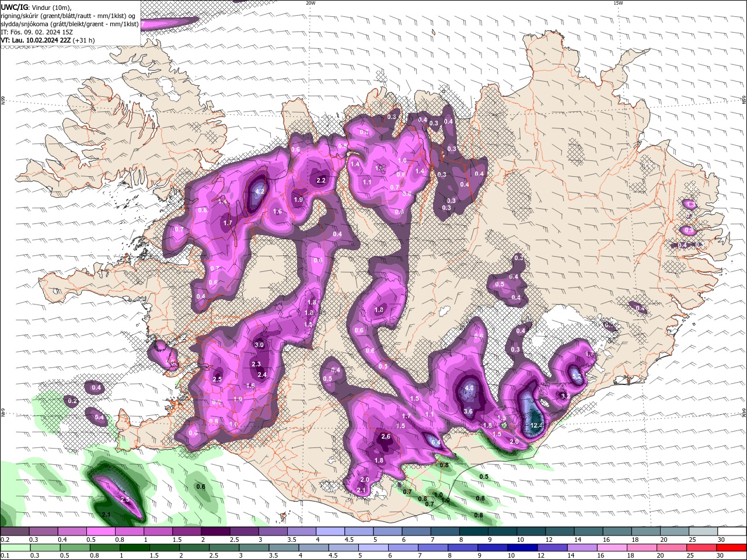Click the 'UWC/IG: Vindur (10m)' title text
Screen dimensions: 747x560
tap(36, 7)
